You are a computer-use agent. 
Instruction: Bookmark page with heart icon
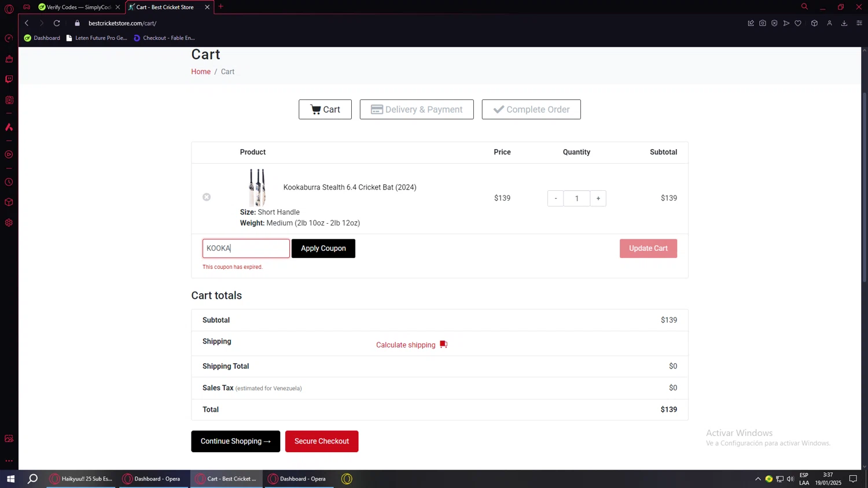point(798,23)
